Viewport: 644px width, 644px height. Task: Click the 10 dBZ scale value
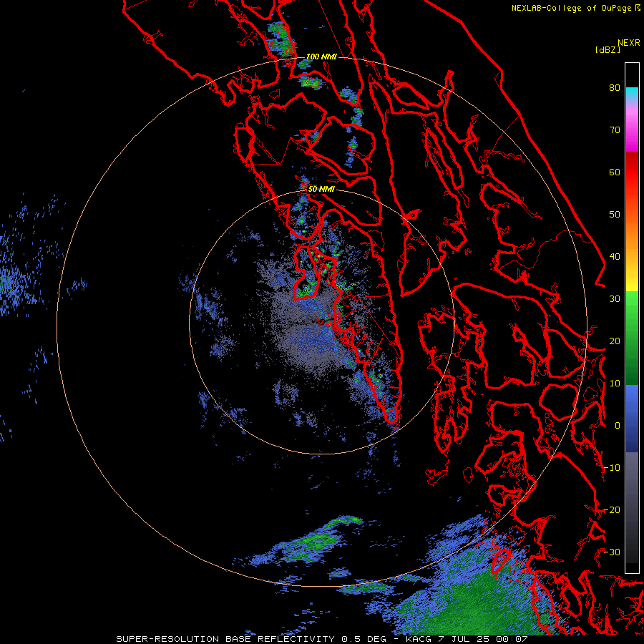pyautogui.click(x=615, y=384)
